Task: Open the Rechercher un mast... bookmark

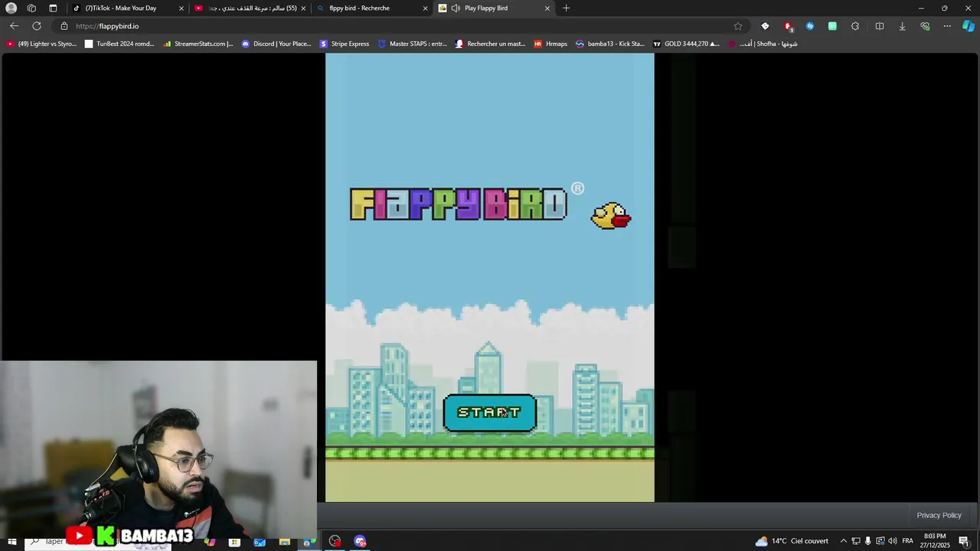Action: tap(490, 44)
